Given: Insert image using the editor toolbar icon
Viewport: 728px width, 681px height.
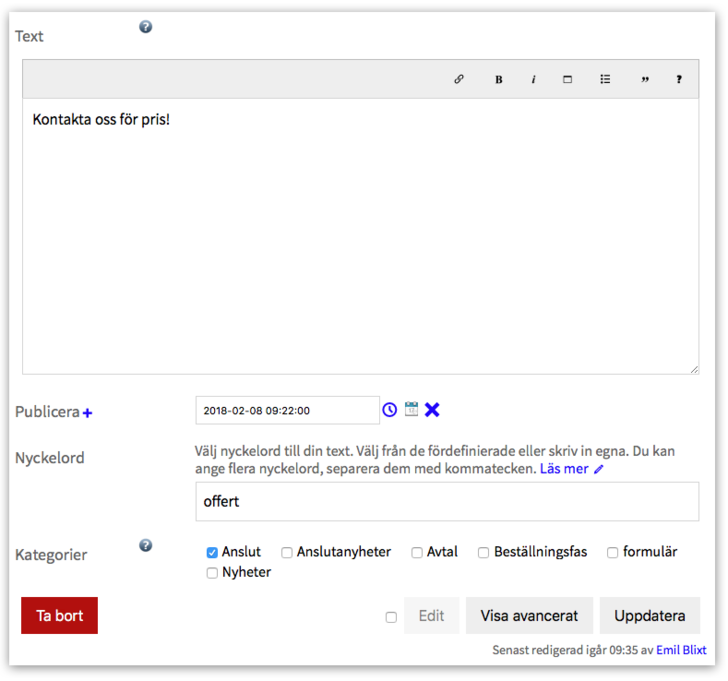Looking at the screenshot, I should point(568,80).
